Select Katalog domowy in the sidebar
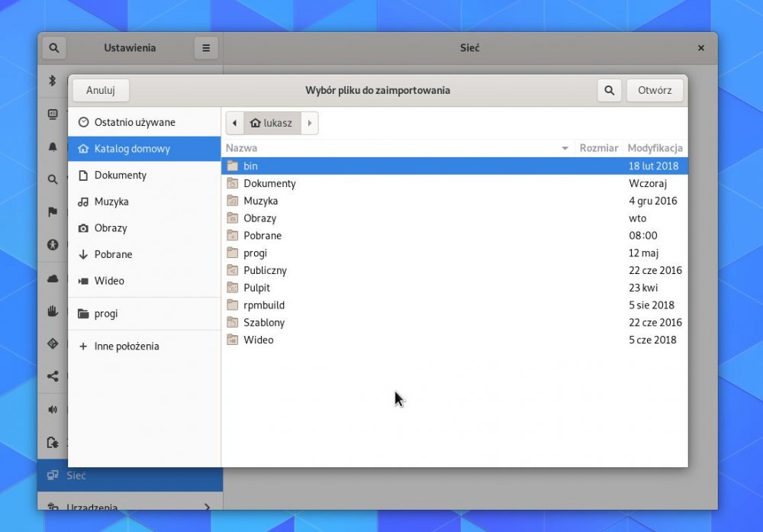This screenshot has height=532, width=763. point(144,148)
